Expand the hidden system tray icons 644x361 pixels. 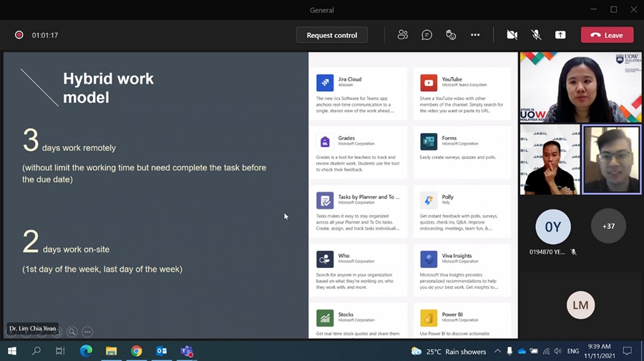(497, 352)
